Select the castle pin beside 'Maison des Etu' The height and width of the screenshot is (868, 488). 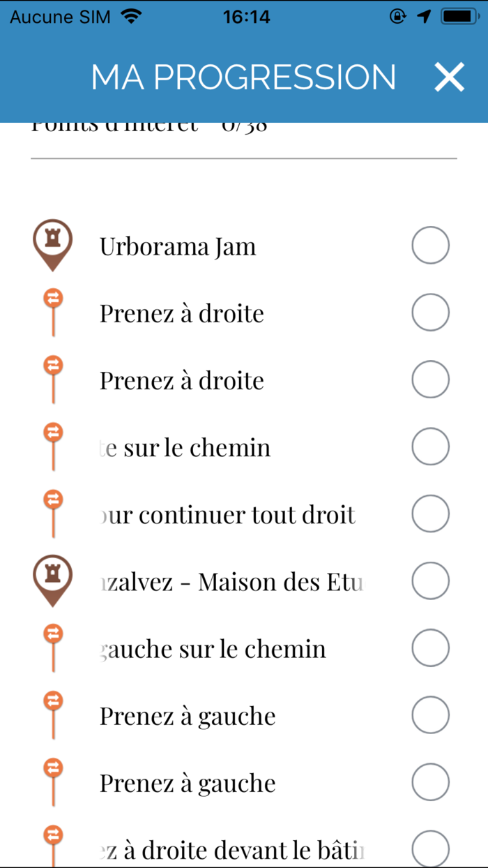52,579
